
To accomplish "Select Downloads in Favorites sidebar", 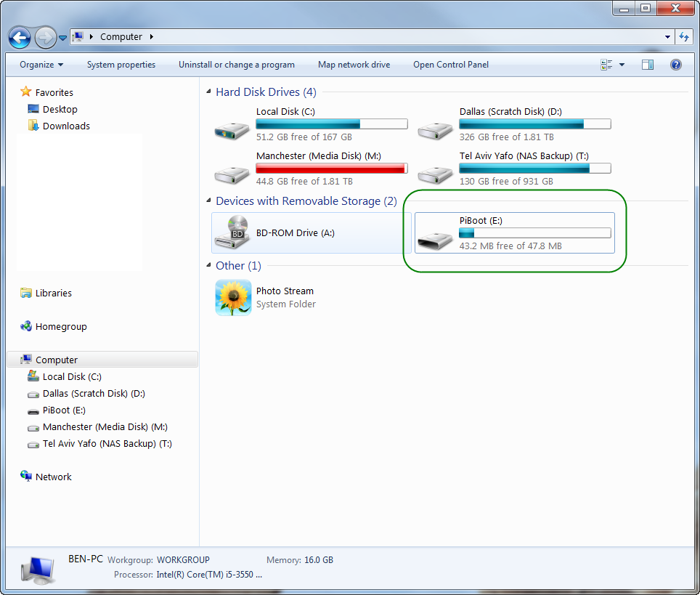I will (x=66, y=126).
